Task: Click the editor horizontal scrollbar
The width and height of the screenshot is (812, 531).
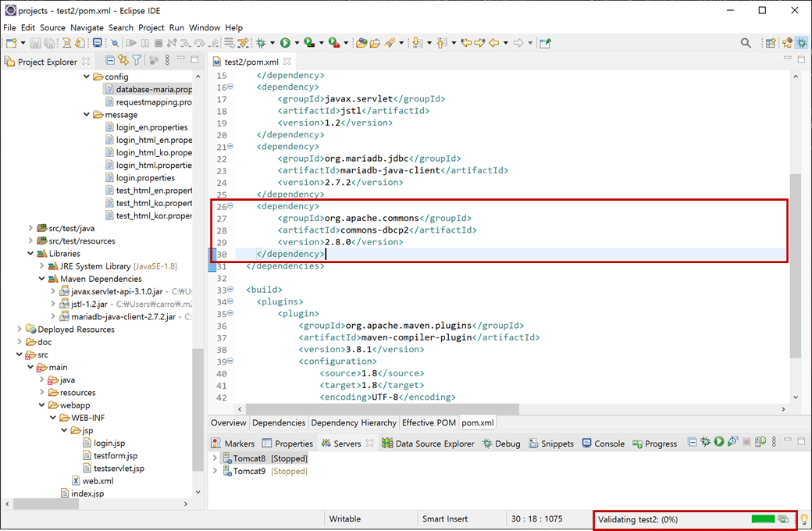Action: tap(382, 409)
